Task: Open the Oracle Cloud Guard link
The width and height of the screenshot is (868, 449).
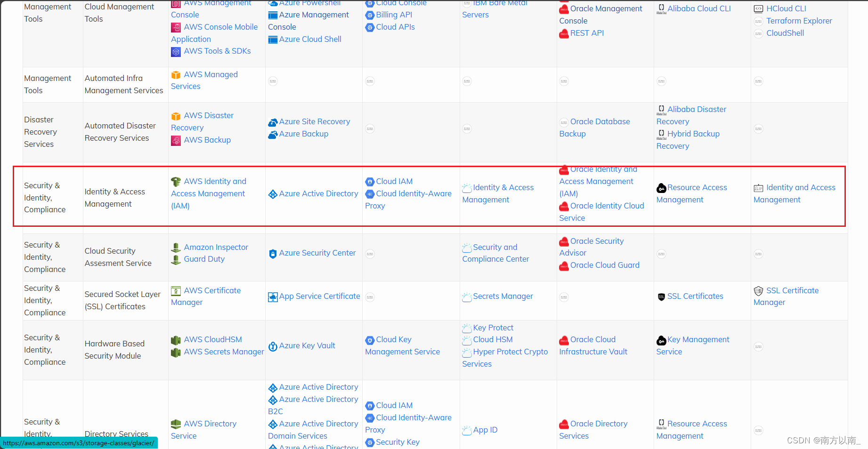Action: coord(605,265)
